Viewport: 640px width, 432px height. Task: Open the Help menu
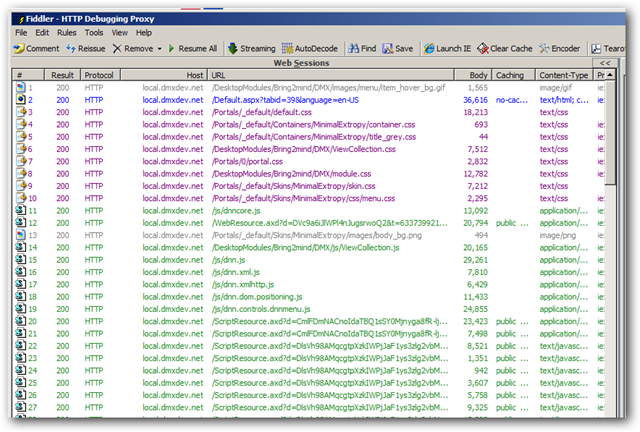(144, 33)
